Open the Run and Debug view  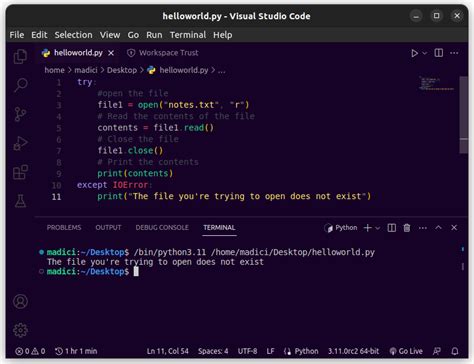click(x=20, y=143)
